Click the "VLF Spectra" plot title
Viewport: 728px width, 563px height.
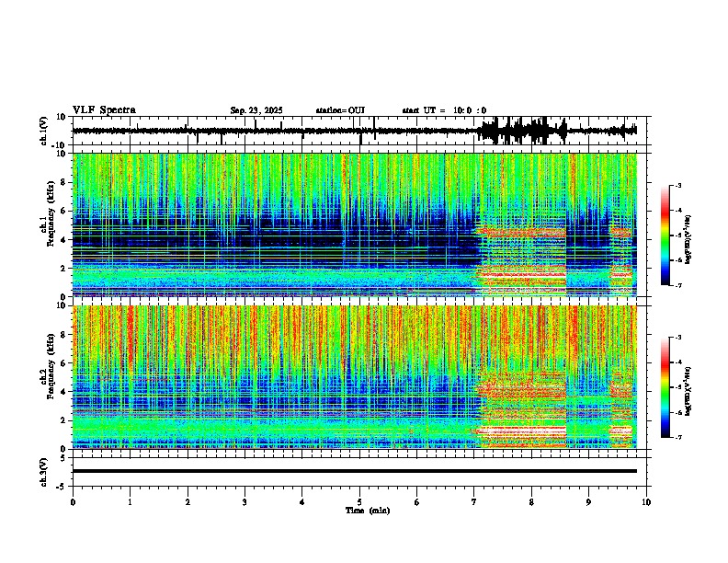click(104, 110)
